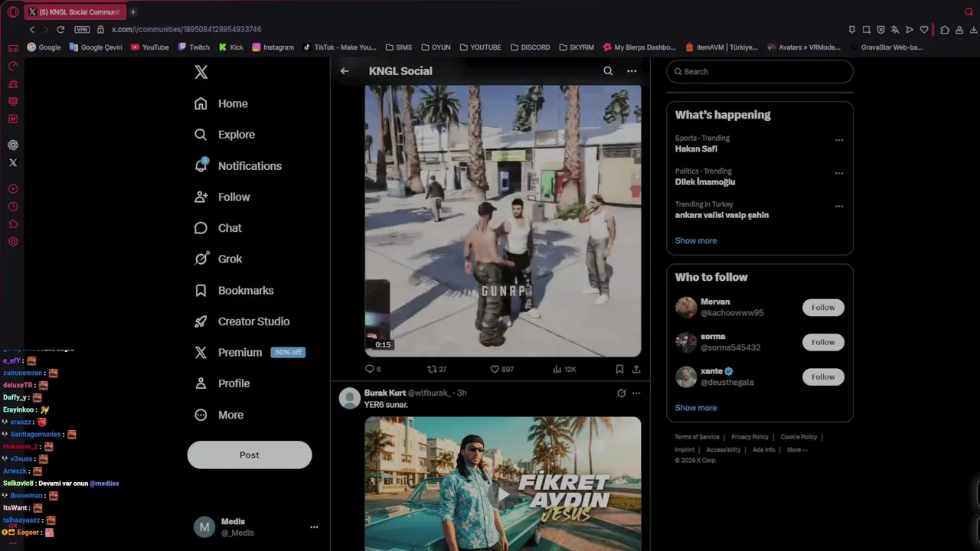Bookmark the GUNRP video post
This screenshot has width=980, height=551.
pyautogui.click(x=619, y=369)
